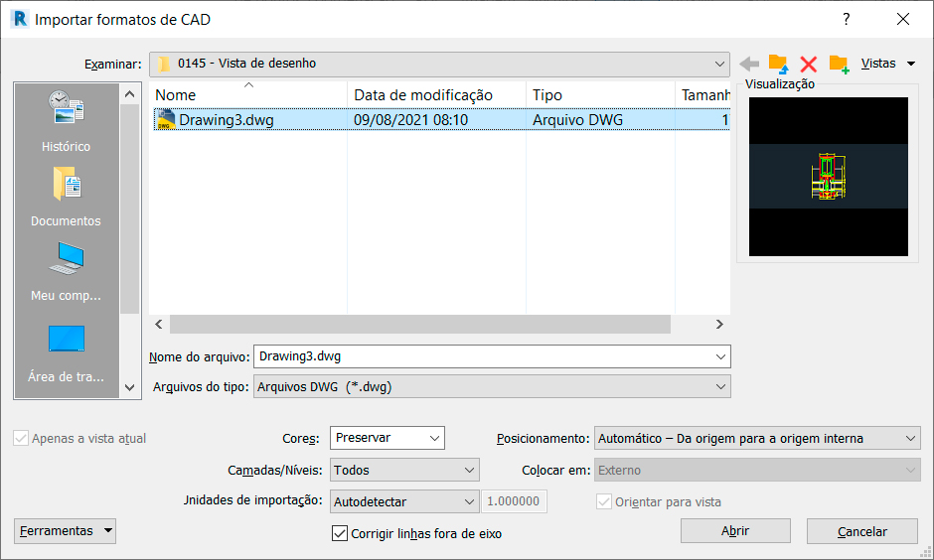
Task: Open the Posicionamento dropdown
Action: point(756,438)
